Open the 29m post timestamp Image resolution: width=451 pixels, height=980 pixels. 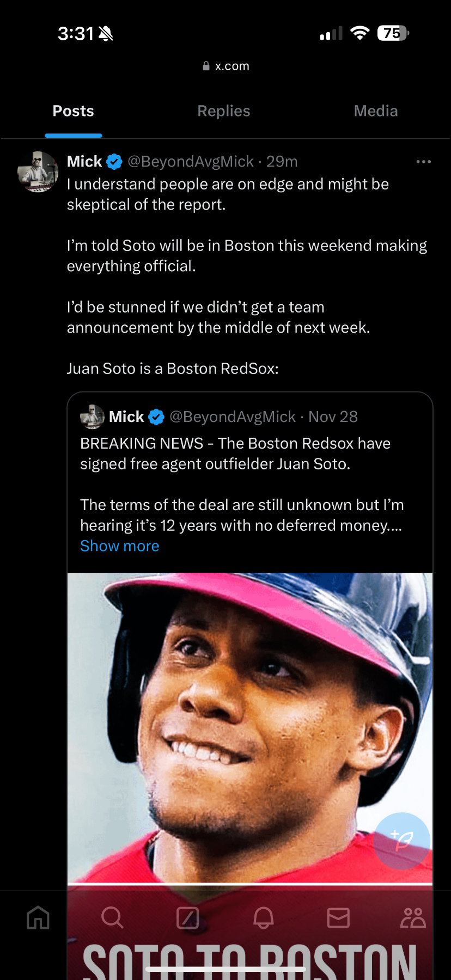pos(282,162)
